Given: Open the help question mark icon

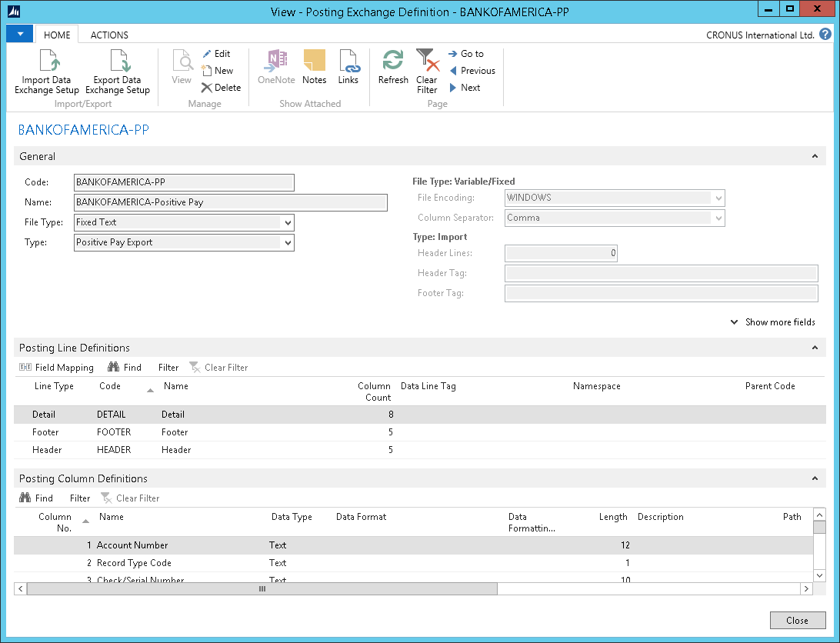Looking at the screenshot, I should tap(825, 35).
